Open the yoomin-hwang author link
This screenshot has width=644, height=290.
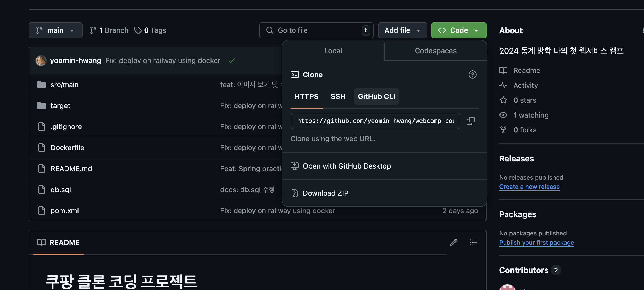tap(76, 60)
